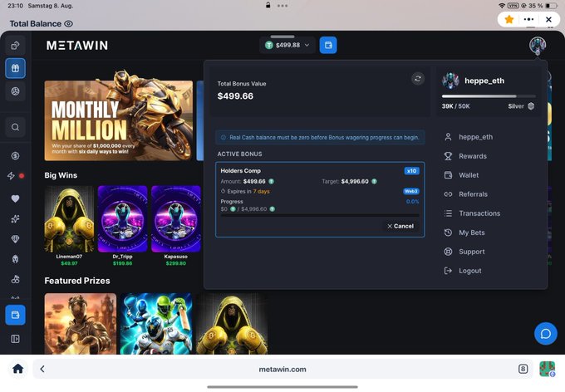Click the x10 multiplier badge
The width and height of the screenshot is (565, 392).
[x=411, y=171]
